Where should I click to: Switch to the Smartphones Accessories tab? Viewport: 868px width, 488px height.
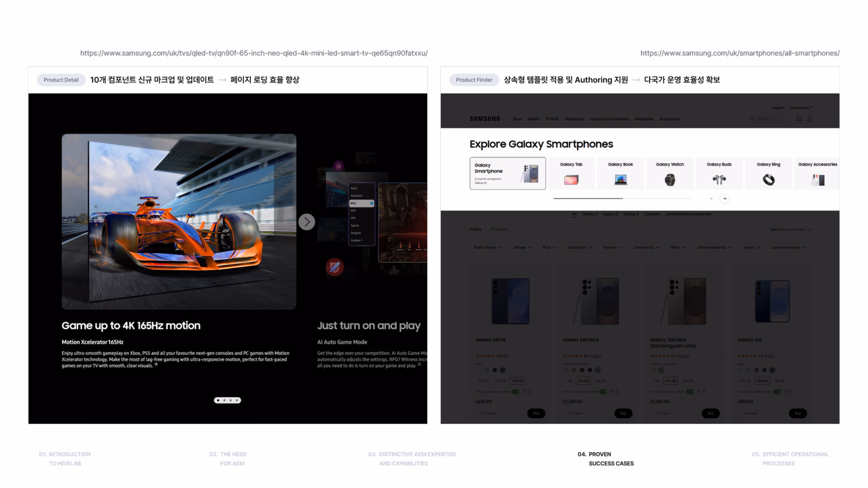689,214
